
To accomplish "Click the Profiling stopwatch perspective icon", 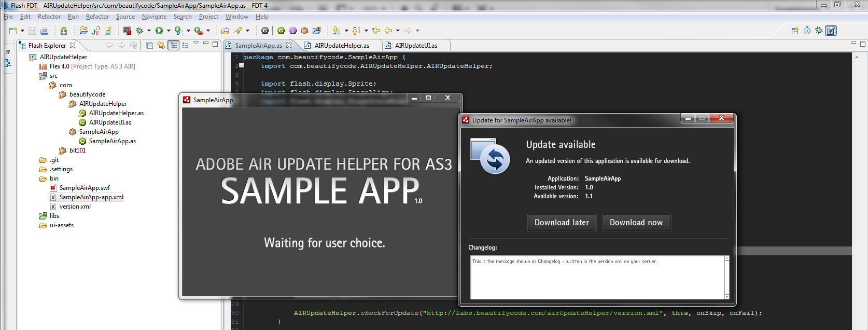I will tap(807, 31).
